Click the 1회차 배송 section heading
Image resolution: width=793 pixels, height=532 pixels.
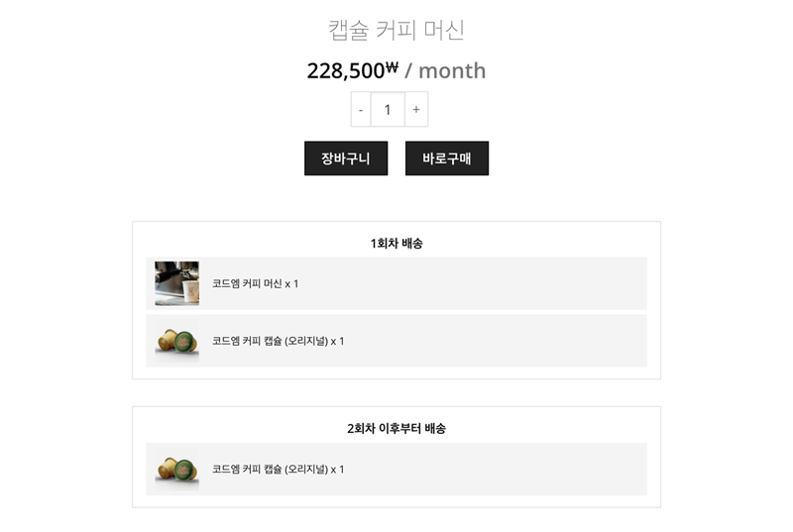pos(396,243)
